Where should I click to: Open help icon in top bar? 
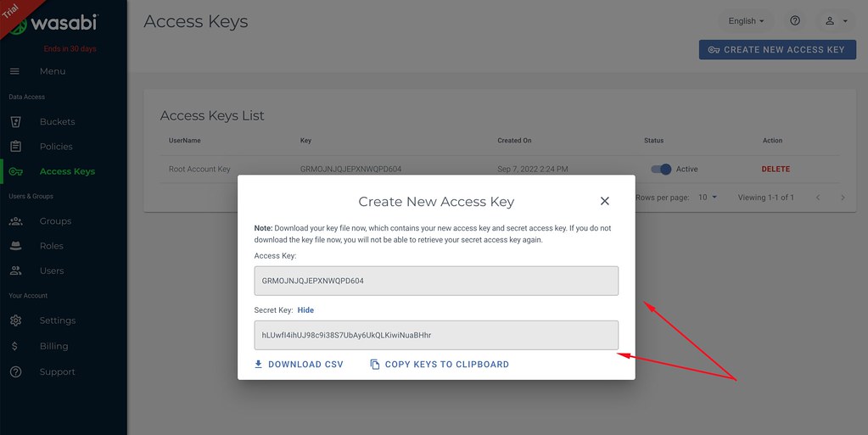(x=795, y=21)
